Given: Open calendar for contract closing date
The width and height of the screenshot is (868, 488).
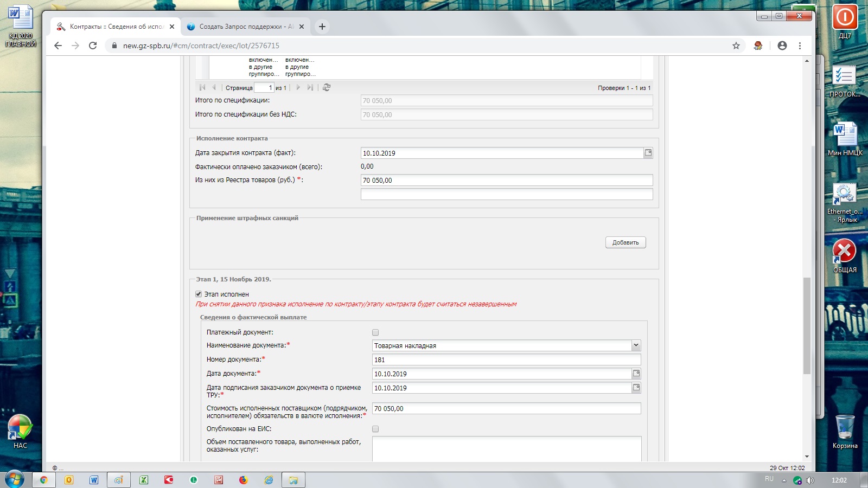Looking at the screenshot, I should click(648, 153).
